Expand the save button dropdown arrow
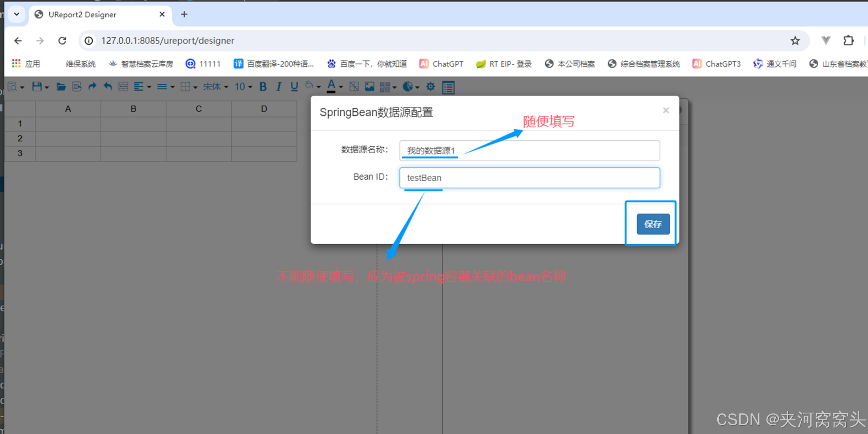 [x=47, y=87]
